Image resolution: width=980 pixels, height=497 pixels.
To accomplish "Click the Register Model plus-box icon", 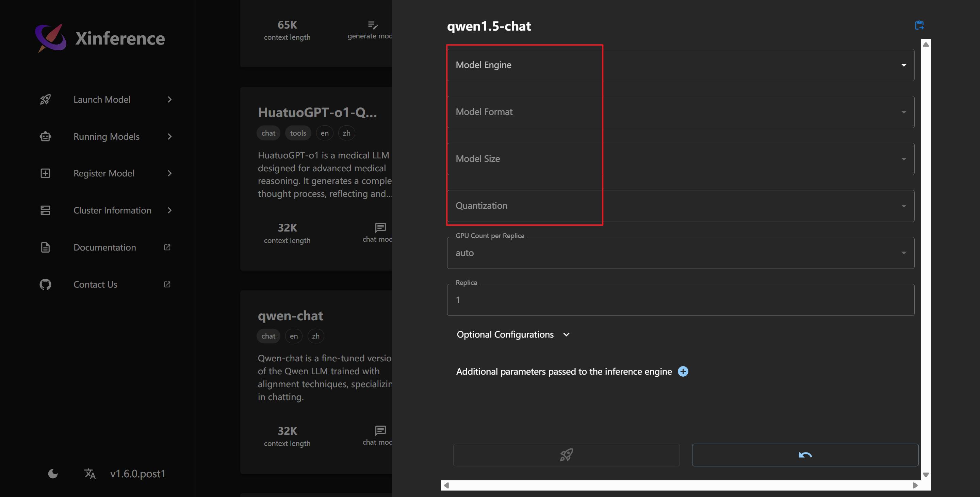I will (x=45, y=173).
